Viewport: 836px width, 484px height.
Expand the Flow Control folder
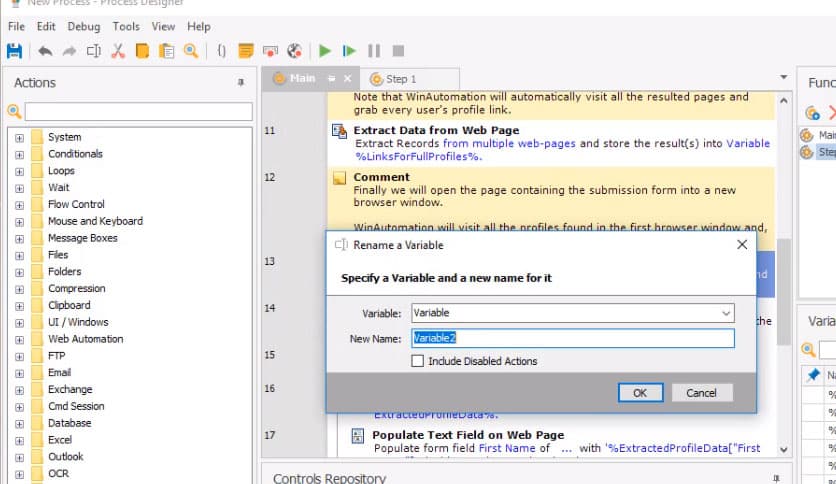coord(19,205)
